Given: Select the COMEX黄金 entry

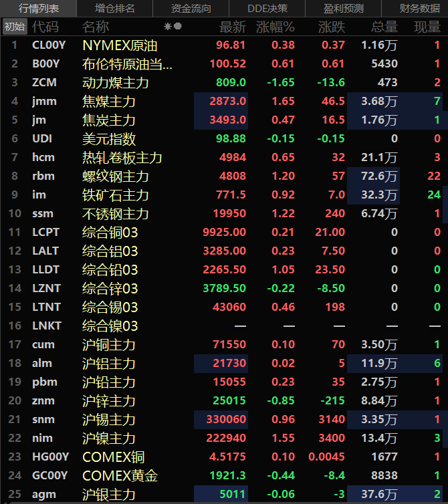Looking at the screenshot, I should coord(120,476).
